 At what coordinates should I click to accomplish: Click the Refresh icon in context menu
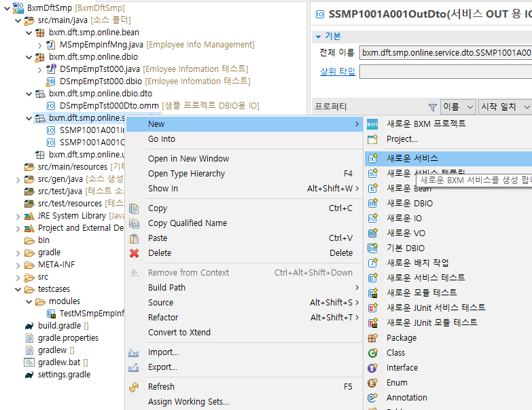[x=135, y=387]
